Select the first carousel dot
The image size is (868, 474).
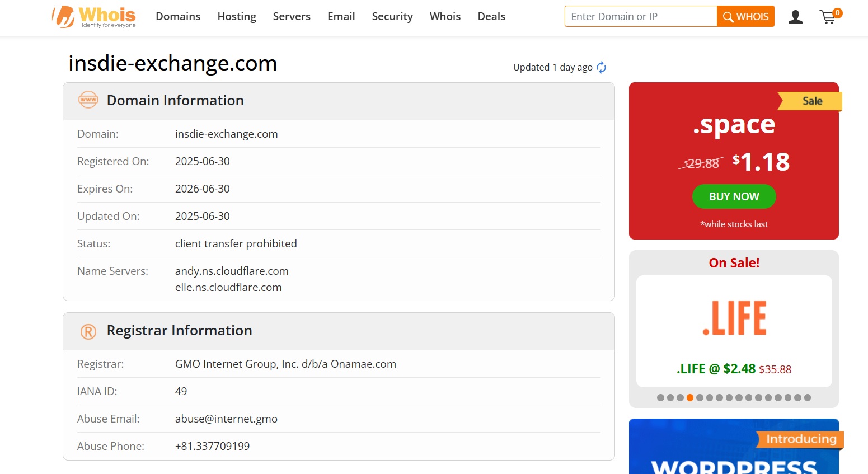[x=661, y=397]
